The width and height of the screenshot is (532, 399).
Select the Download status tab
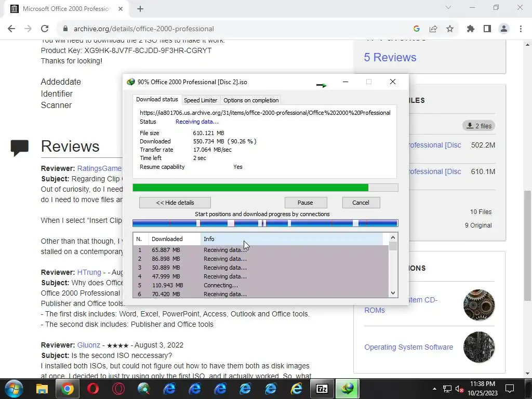click(x=157, y=99)
